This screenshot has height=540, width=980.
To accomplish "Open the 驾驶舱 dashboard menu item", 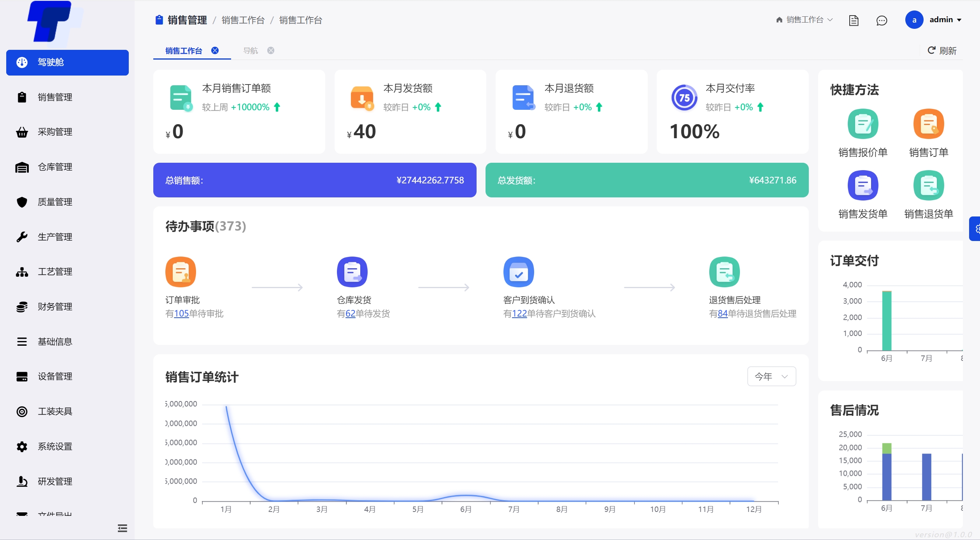I will coord(67,62).
